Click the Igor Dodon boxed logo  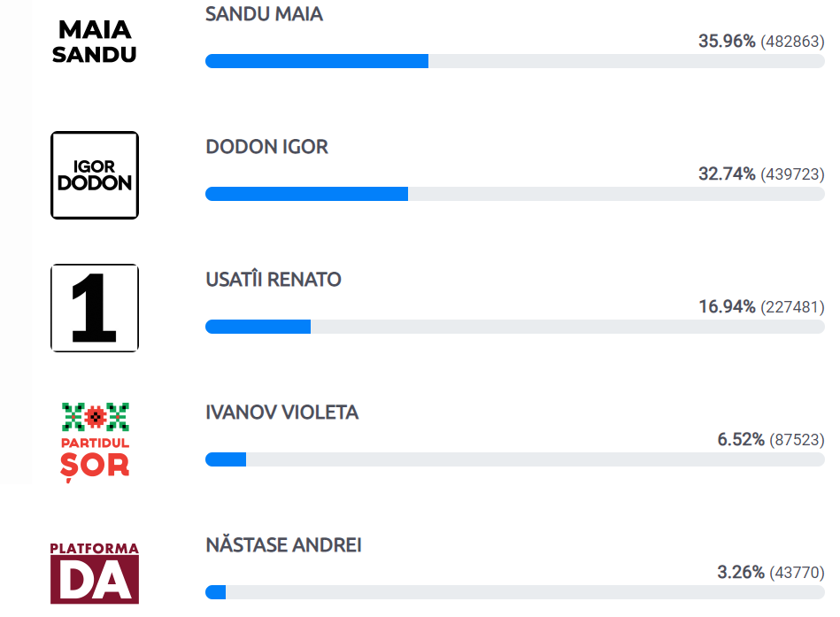(95, 175)
